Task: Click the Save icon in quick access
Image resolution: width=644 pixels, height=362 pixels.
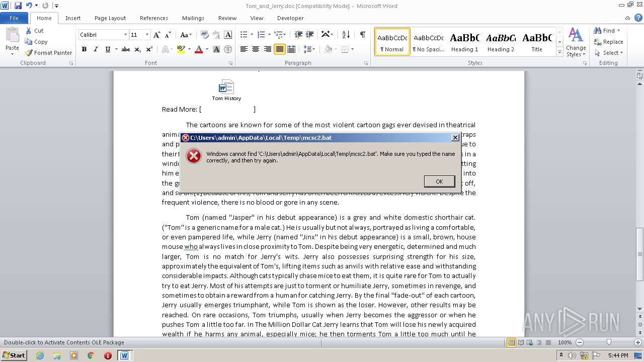Action: [x=18, y=6]
